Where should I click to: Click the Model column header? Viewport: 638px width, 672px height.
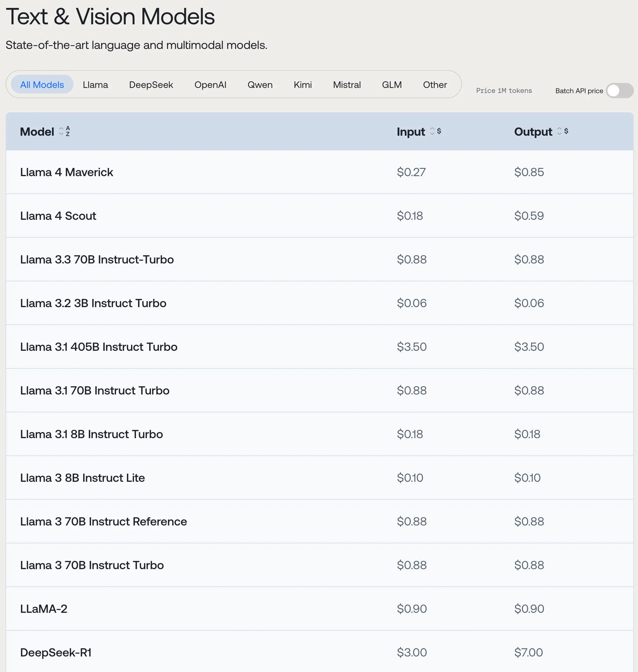pyautogui.click(x=37, y=132)
